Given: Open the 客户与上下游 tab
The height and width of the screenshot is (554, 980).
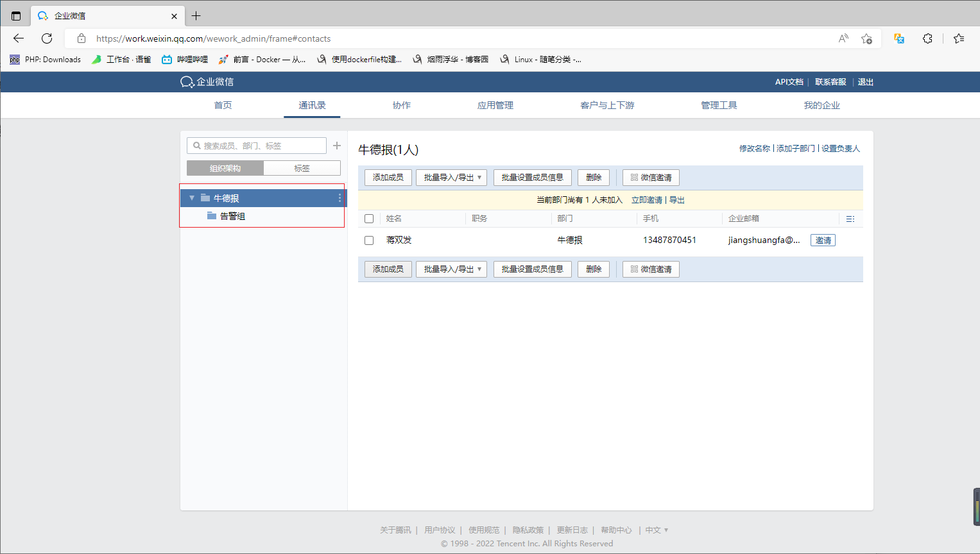Looking at the screenshot, I should [607, 105].
